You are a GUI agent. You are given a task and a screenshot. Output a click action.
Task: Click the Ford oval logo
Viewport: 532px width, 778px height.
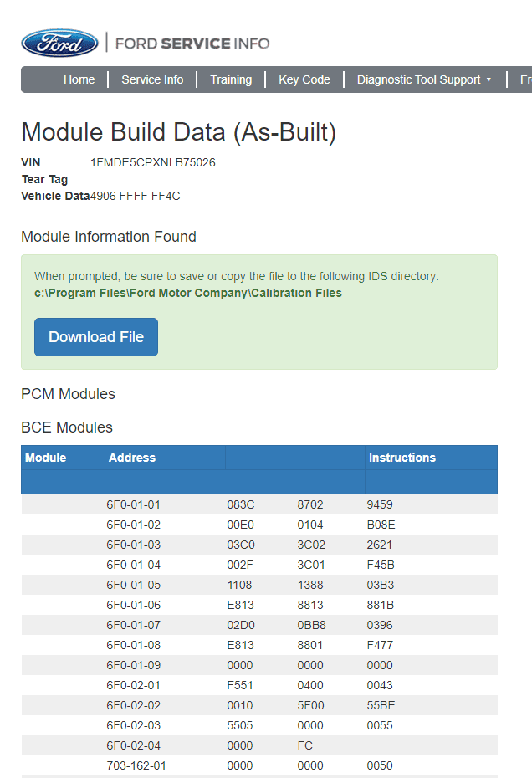(59, 44)
